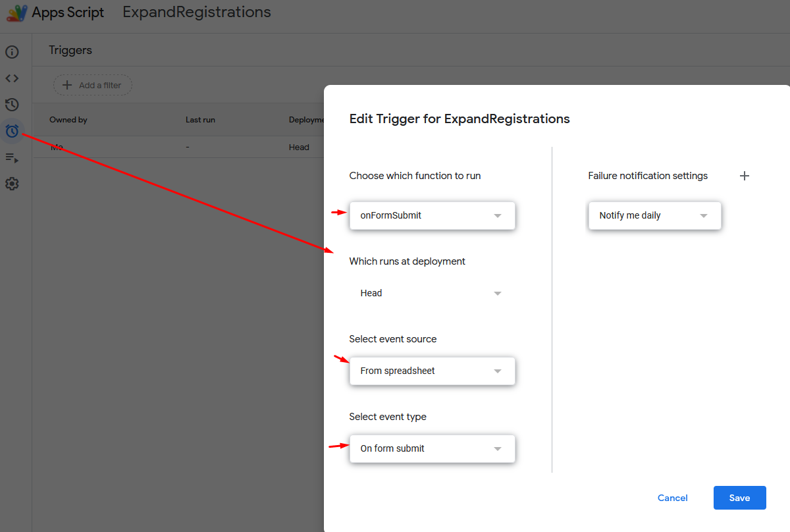Change the Notify me daily dropdown

pyautogui.click(x=654, y=215)
